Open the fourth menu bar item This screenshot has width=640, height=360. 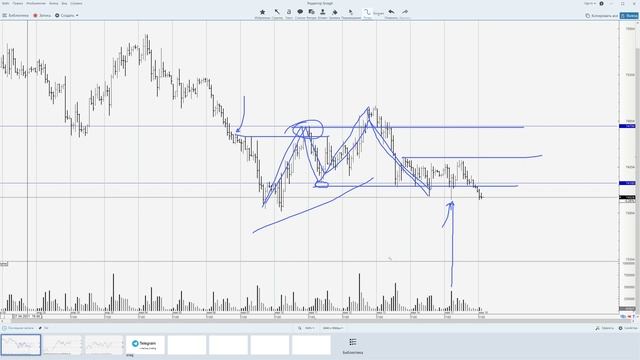[x=53, y=3]
